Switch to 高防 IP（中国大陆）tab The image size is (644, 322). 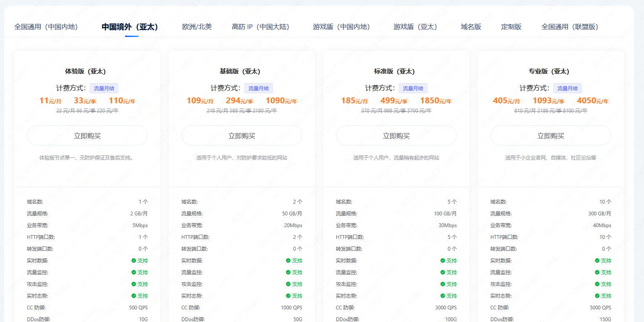tap(260, 27)
